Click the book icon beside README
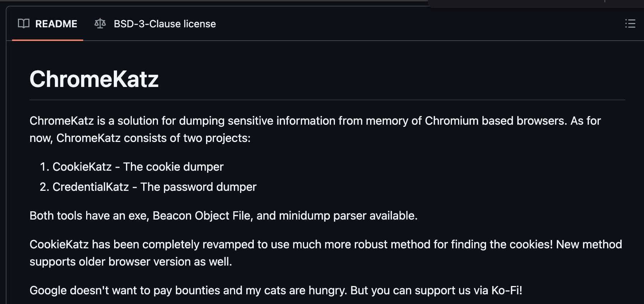The image size is (644, 304). 24,24
